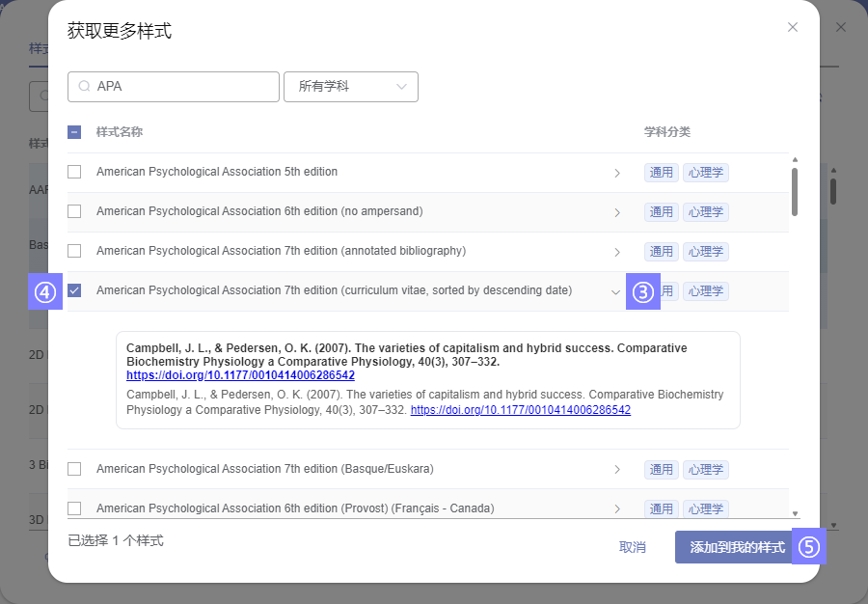Close the 获取更多样式 dialog with X icon
Screen dimensions: 868x604
point(793,27)
